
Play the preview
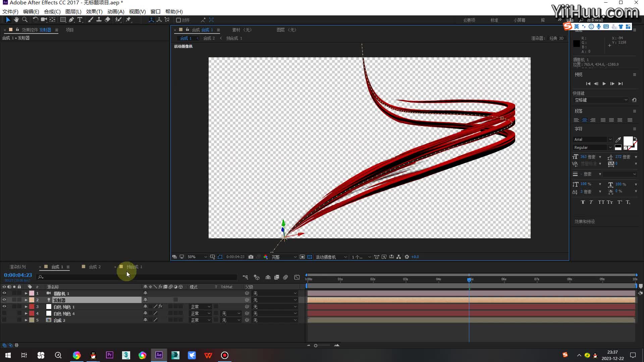(x=604, y=84)
